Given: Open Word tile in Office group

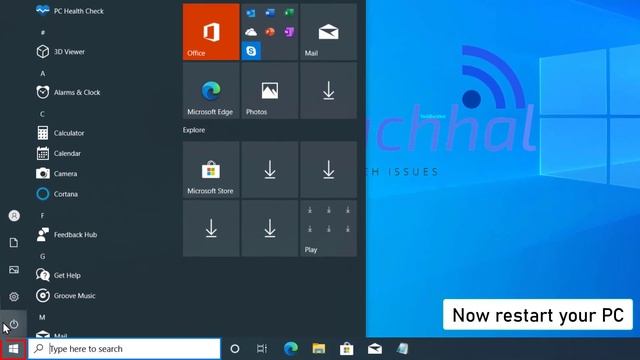Looking at the screenshot, I should click(270, 13).
